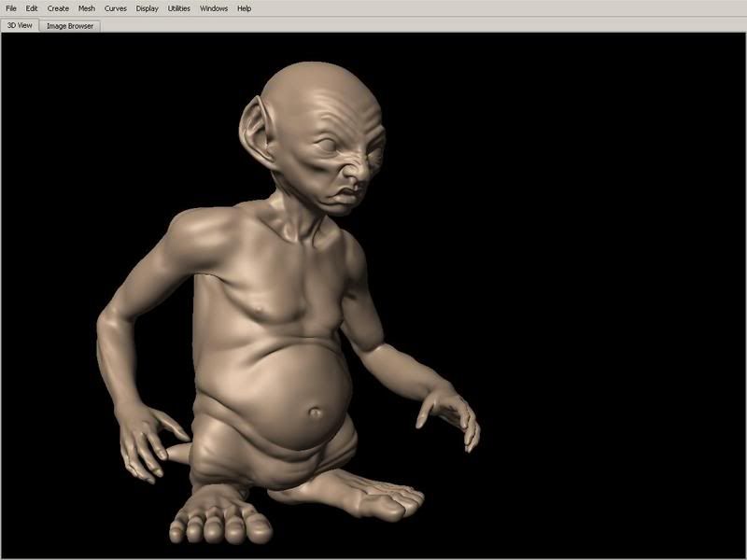Screen dimensions: 747x560
Task: Open the Curves menu
Action: (116, 8)
